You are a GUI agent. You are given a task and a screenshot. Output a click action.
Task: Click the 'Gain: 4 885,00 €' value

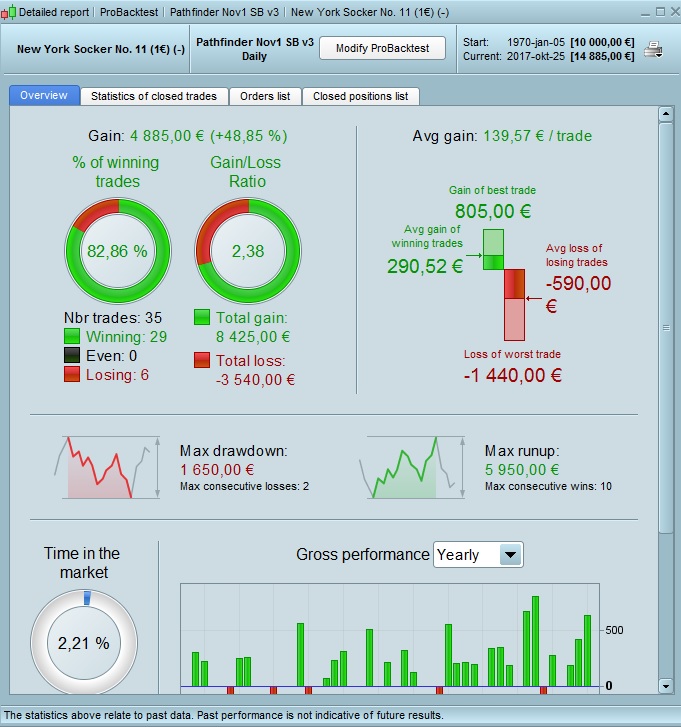click(x=188, y=136)
